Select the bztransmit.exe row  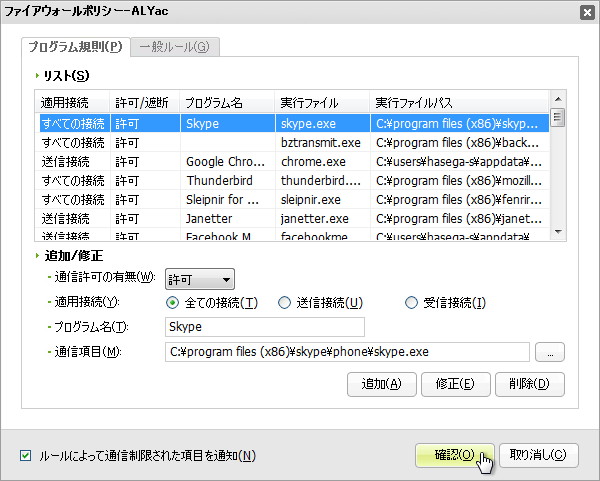click(292, 142)
